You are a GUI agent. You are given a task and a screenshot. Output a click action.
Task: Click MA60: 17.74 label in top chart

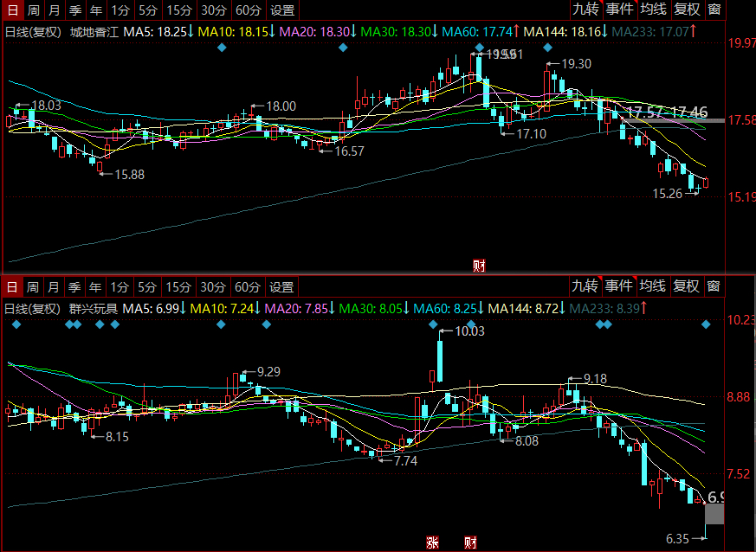(x=481, y=32)
